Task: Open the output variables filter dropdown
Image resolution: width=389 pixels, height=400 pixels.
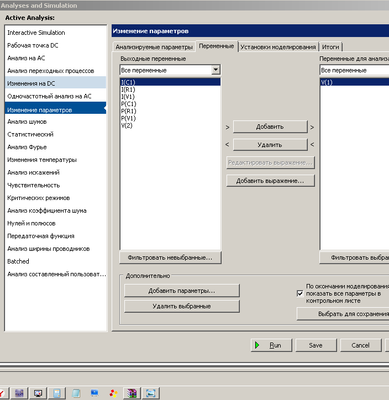Action: (216, 70)
